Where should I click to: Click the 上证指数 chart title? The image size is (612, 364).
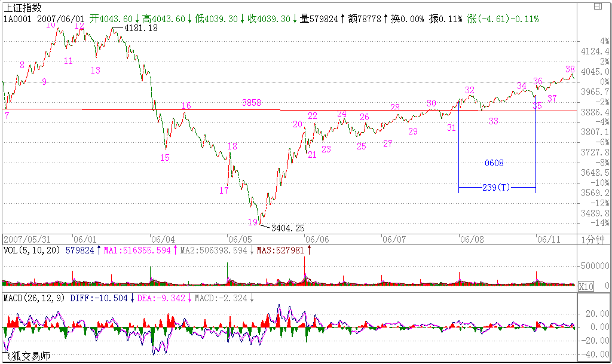point(23,7)
